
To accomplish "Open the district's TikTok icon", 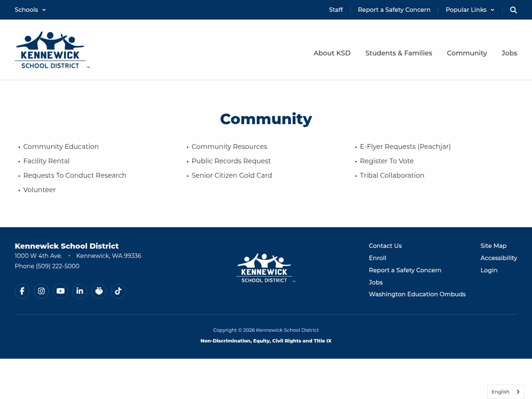I will (118, 291).
